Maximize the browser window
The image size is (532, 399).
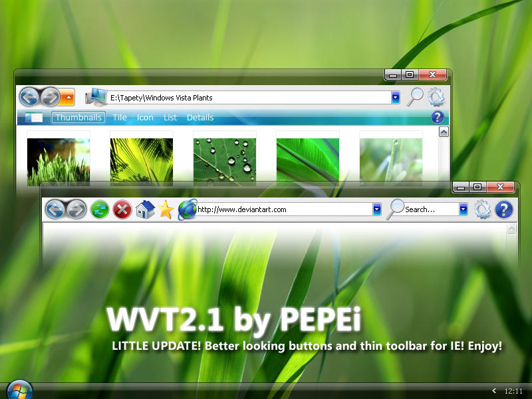[x=477, y=187]
